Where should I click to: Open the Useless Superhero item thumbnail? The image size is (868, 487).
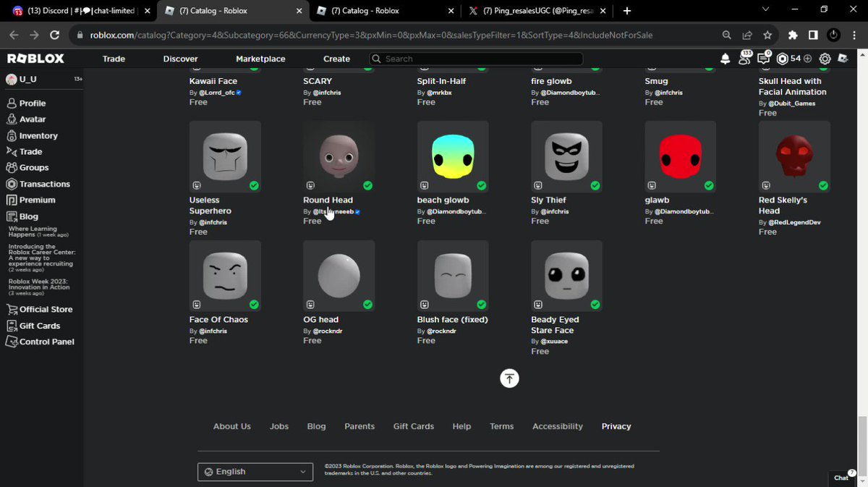[x=225, y=156]
